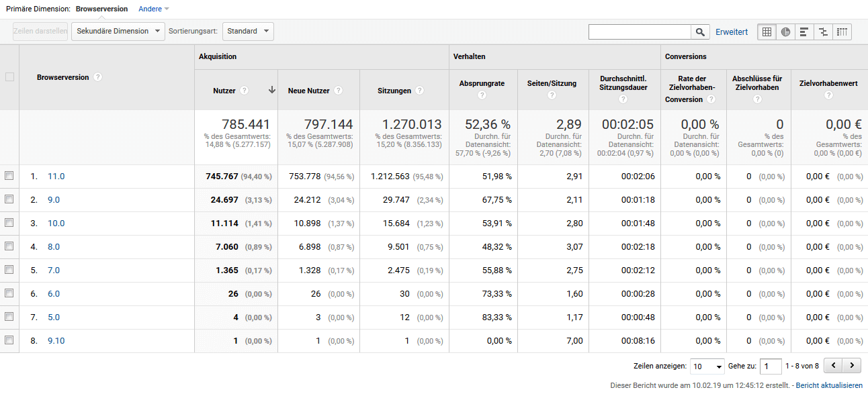Tick the checkbox for row 9.0
The width and height of the screenshot is (868, 394).
tap(9, 199)
